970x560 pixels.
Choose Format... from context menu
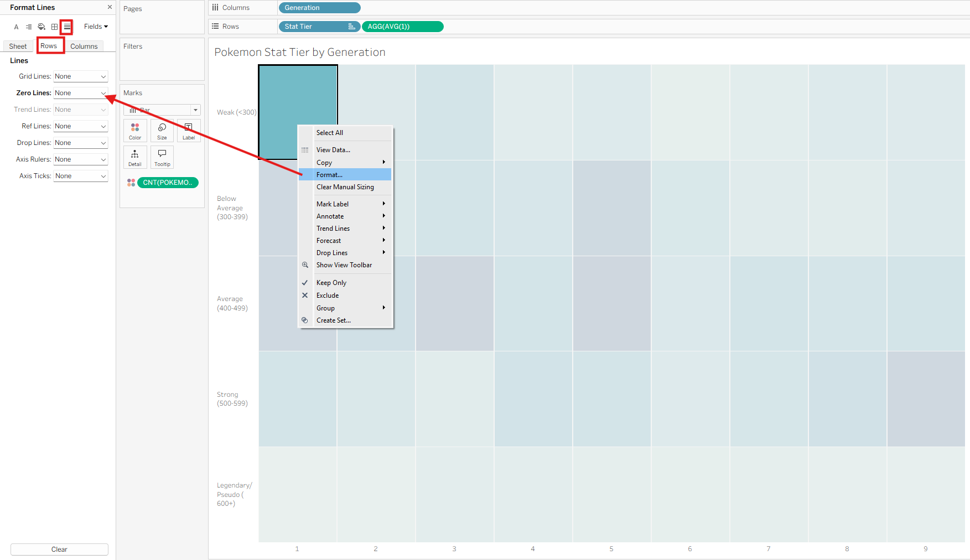(345, 175)
